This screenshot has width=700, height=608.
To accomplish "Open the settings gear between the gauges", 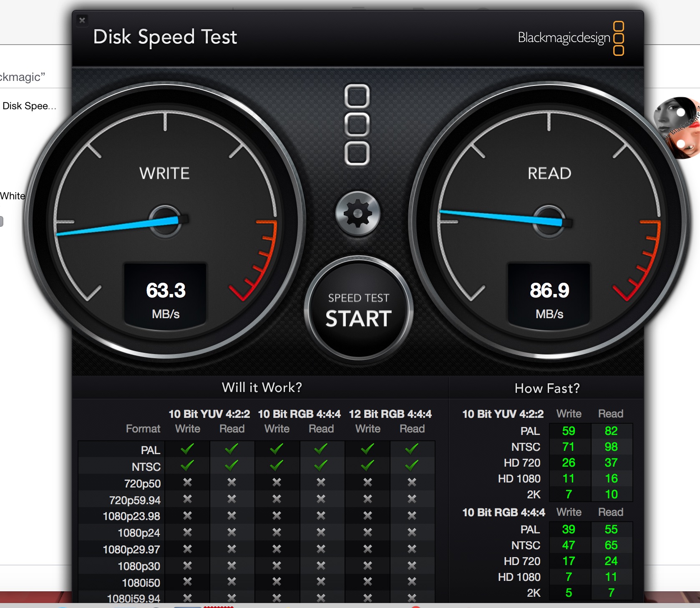I will (358, 214).
